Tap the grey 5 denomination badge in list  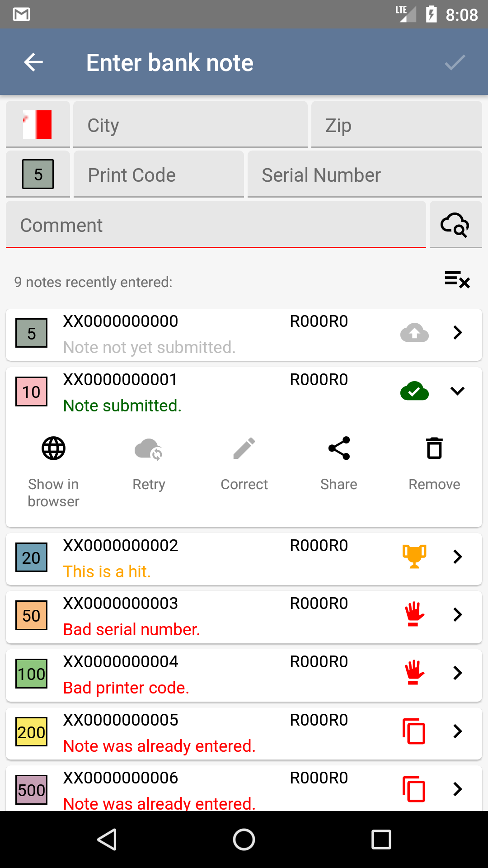click(x=31, y=333)
